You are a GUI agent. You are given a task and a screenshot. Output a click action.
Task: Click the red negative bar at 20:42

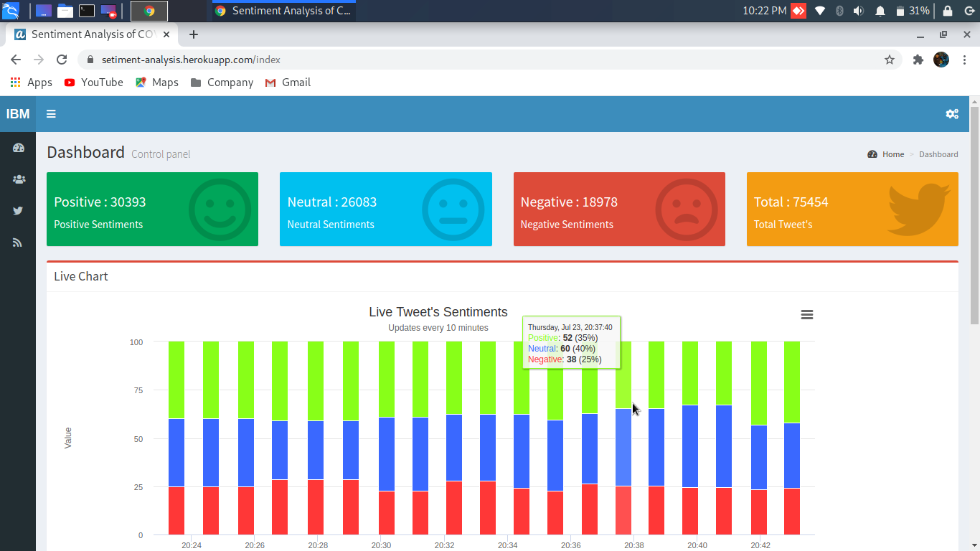point(759,512)
